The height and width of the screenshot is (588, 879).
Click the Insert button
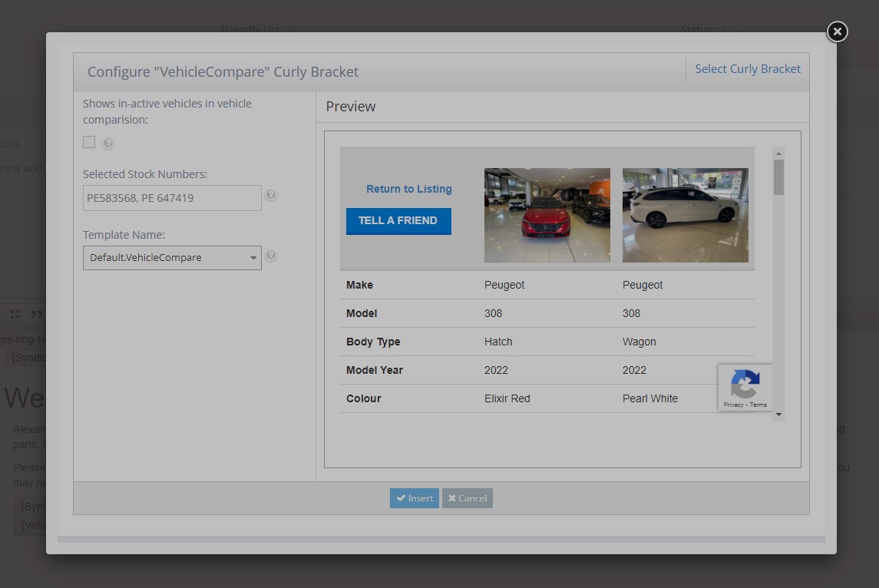point(414,497)
